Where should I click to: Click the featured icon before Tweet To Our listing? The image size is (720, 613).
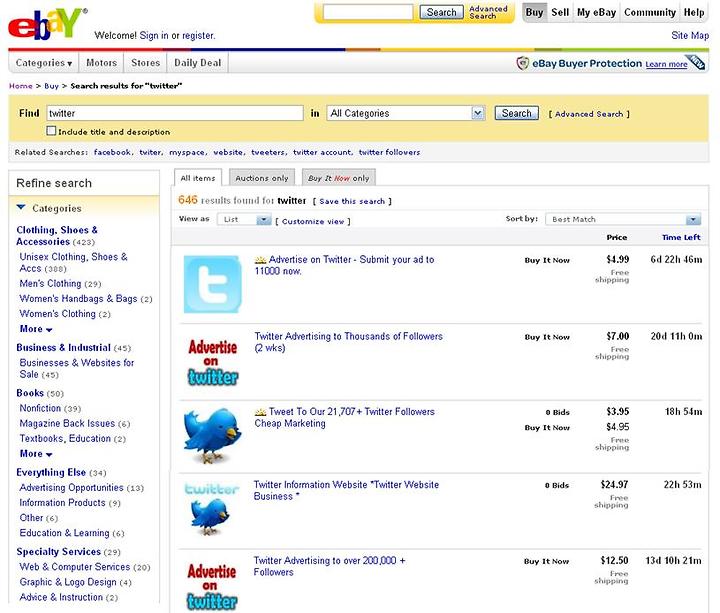tap(260, 412)
